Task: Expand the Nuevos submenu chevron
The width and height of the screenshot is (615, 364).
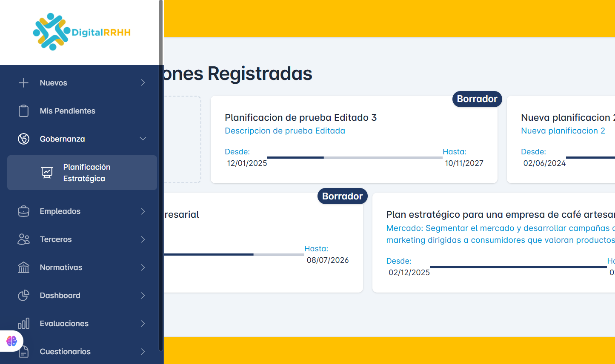Action: click(x=143, y=83)
